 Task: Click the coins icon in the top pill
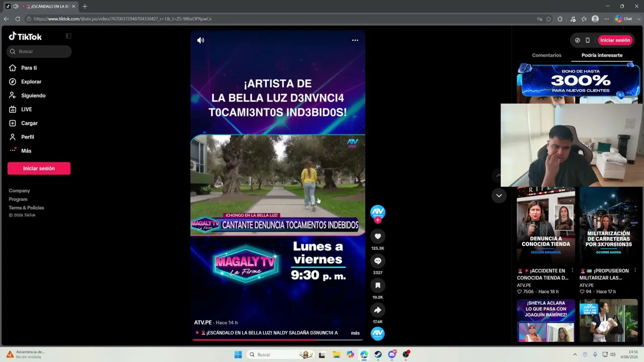(x=578, y=40)
